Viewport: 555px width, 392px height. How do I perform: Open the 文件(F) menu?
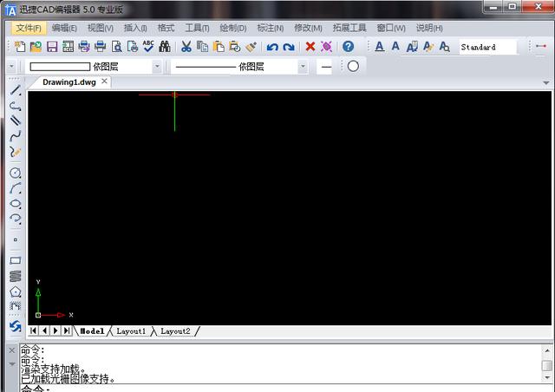[29, 28]
